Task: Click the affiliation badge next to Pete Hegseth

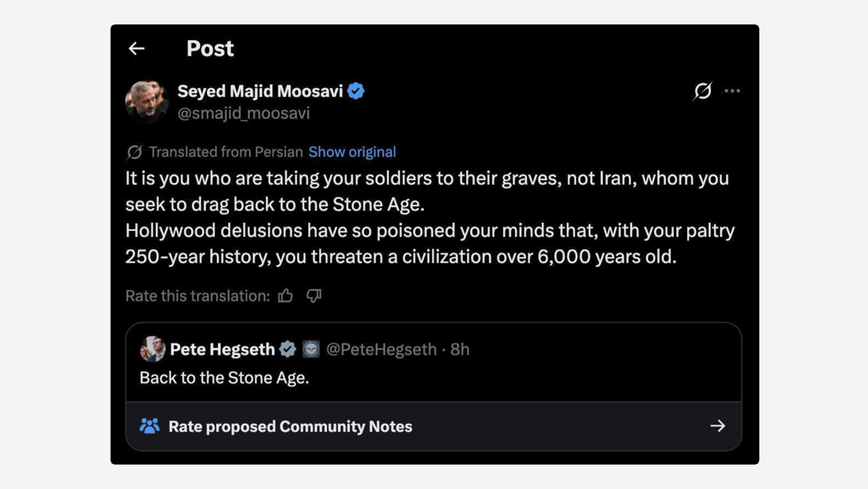Action: 311,349
